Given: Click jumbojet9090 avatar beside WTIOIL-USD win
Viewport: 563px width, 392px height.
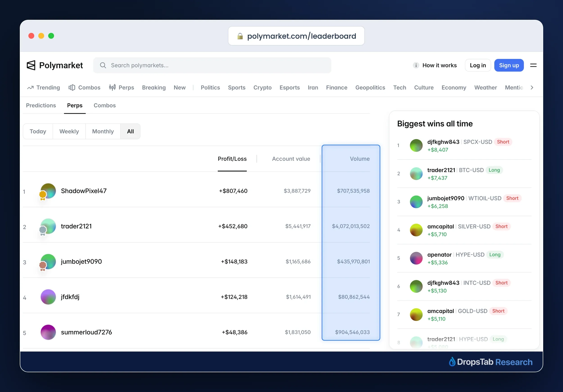Looking at the screenshot, I should click(x=416, y=202).
